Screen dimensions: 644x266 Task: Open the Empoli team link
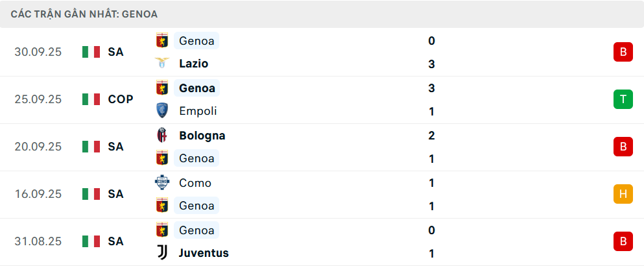pos(198,111)
